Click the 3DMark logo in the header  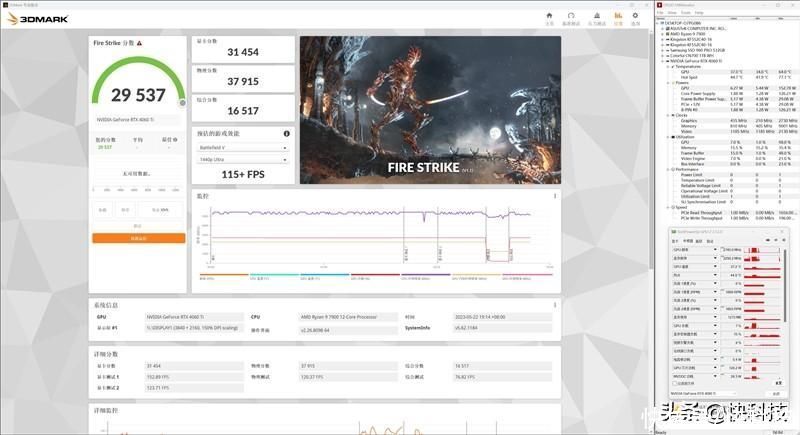[38, 19]
